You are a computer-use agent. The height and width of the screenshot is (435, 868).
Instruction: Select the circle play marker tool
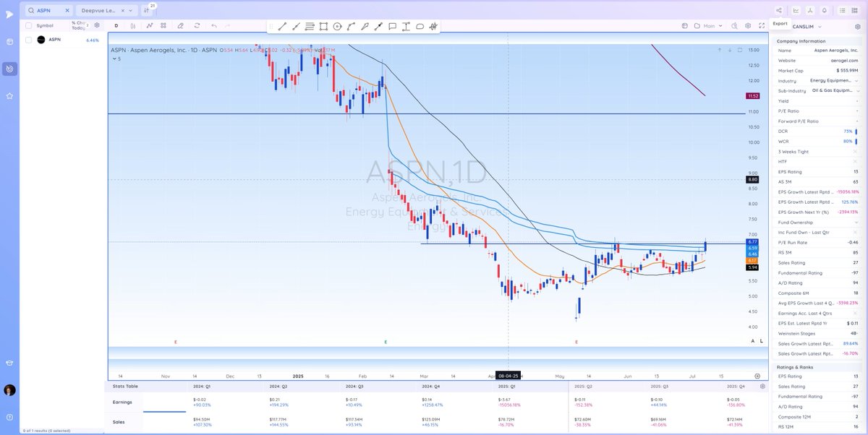(337, 26)
